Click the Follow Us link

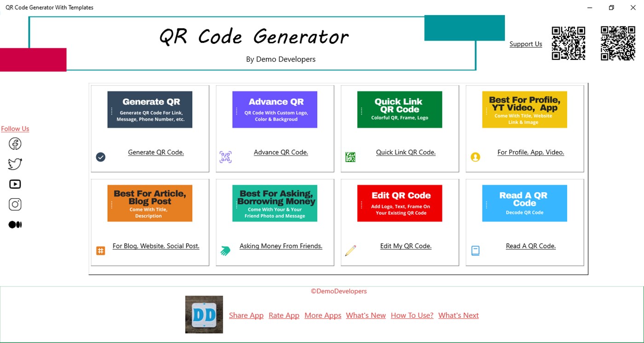[x=15, y=129]
